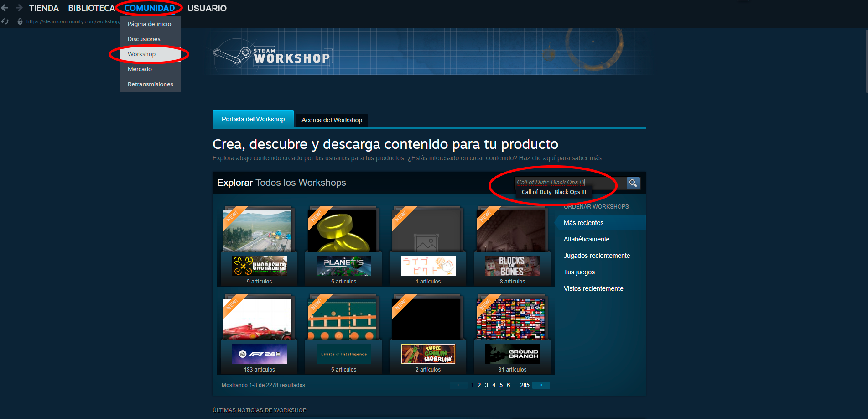Screen dimensions: 868x419
Task: Click the browser forward arrow
Action: (19, 8)
